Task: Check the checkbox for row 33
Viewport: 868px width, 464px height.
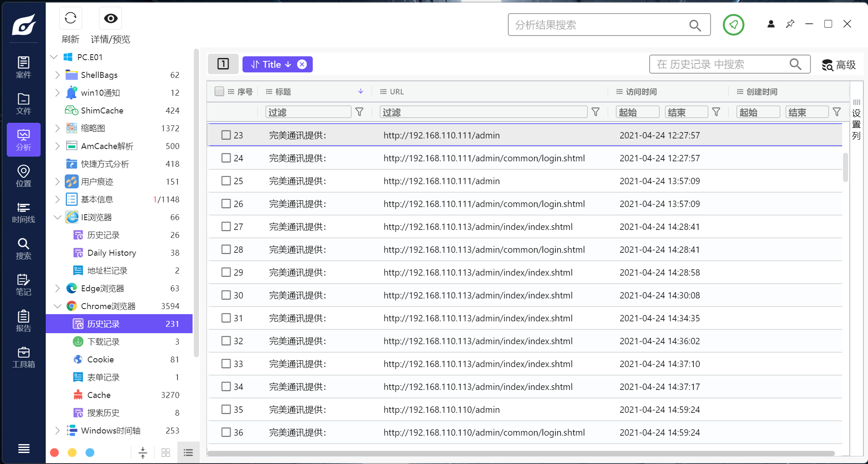Action: coord(226,364)
